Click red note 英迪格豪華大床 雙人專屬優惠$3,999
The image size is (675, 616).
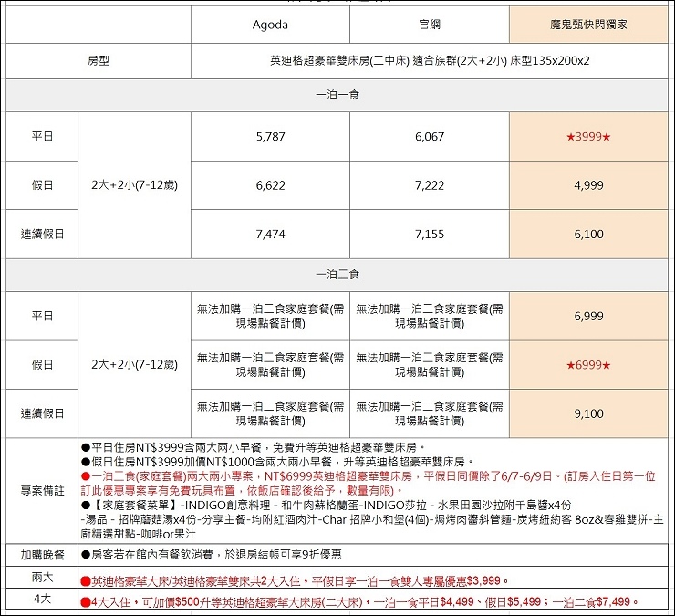[295, 581]
